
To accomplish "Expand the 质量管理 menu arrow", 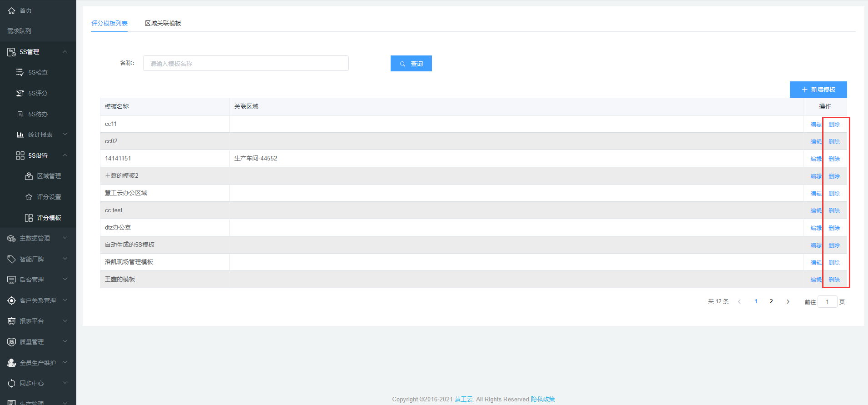I will click(x=65, y=342).
